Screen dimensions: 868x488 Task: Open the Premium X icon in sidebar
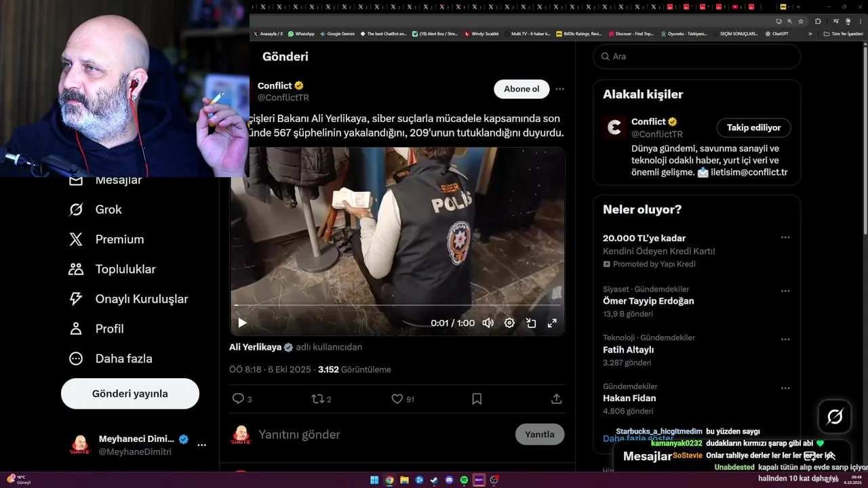[x=76, y=239]
